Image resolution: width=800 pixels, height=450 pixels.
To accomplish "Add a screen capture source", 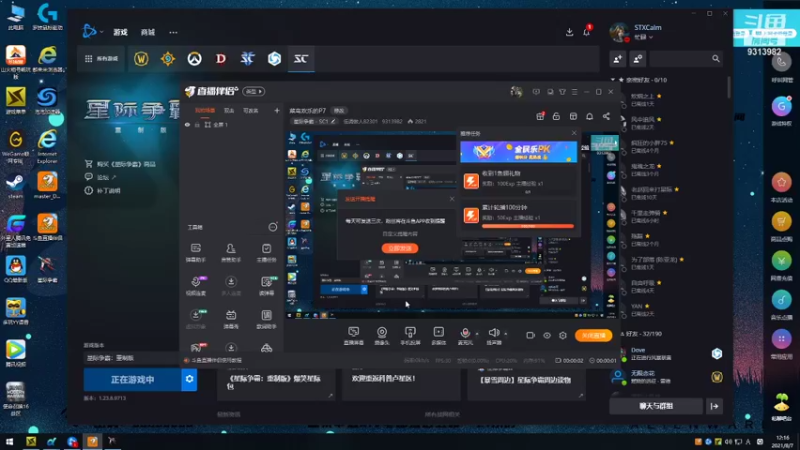I will pyautogui.click(x=354, y=336).
